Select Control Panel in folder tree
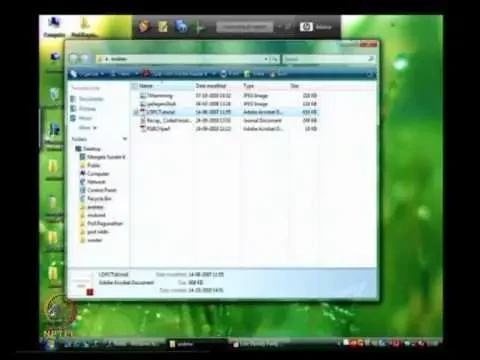The image size is (480, 360). [x=98, y=190]
